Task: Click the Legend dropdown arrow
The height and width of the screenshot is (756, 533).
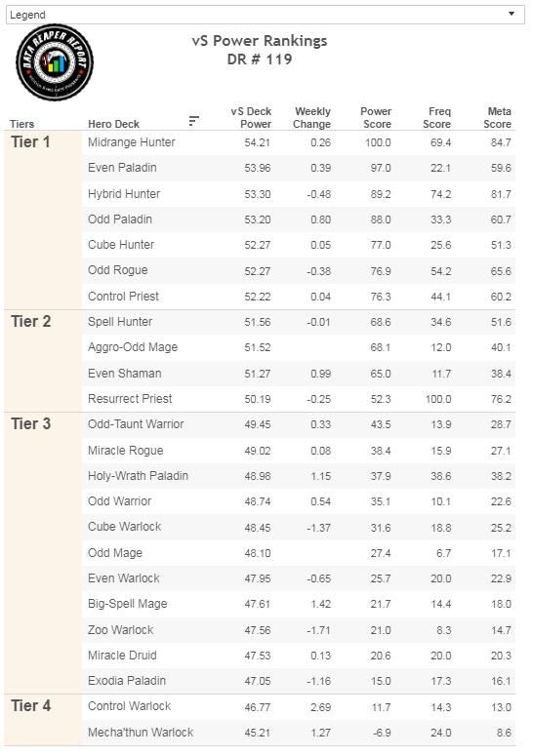Action: pos(512,14)
